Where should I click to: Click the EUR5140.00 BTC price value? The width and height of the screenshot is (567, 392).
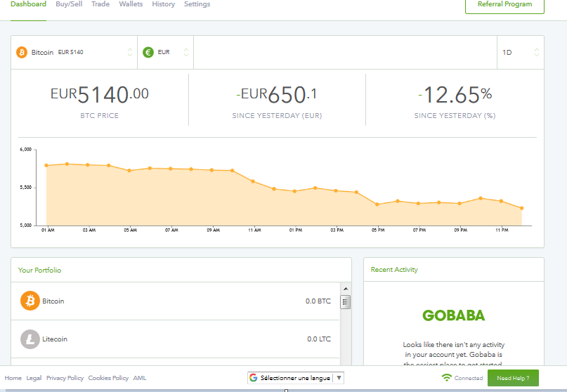coord(100,94)
